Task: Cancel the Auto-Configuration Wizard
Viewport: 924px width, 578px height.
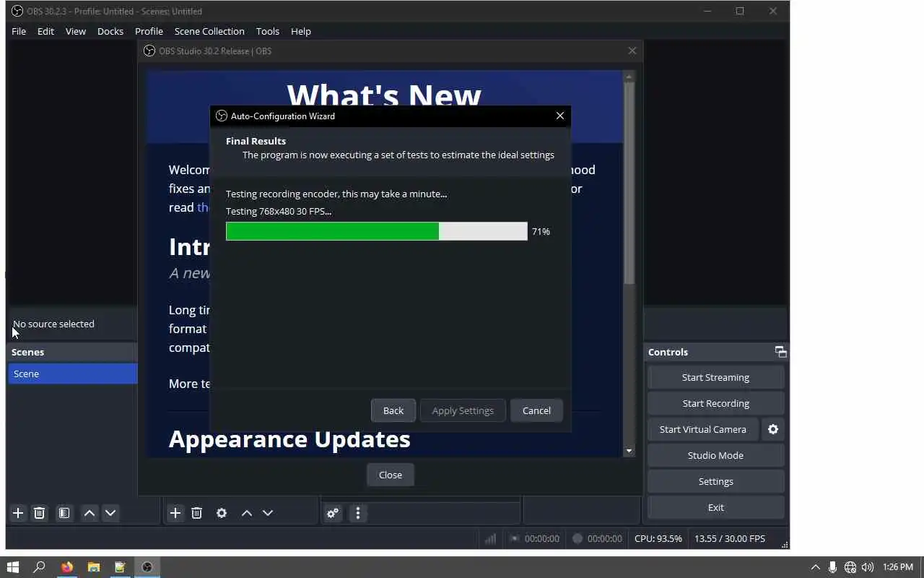Action: (x=536, y=410)
